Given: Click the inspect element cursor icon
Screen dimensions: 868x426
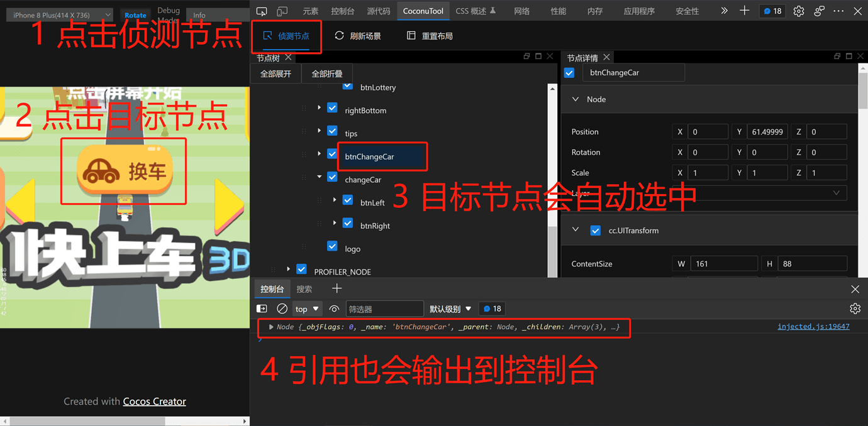Looking at the screenshot, I should [262, 11].
